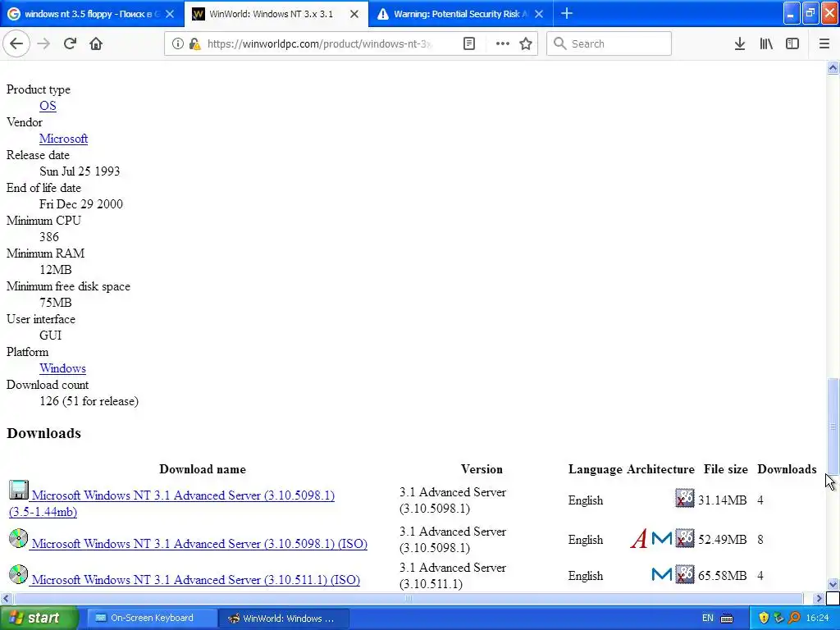Click the taskbar clock showing 16:24
This screenshot has height=630, width=840.
(817, 618)
